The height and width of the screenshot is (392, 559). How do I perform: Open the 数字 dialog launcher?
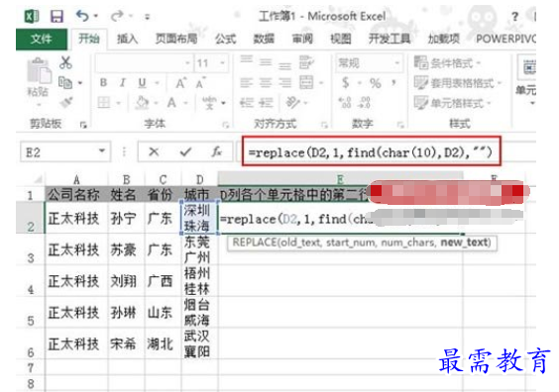[x=400, y=125]
